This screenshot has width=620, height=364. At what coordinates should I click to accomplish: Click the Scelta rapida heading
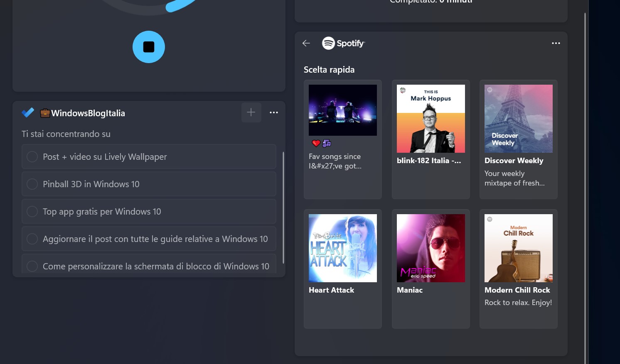point(329,70)
